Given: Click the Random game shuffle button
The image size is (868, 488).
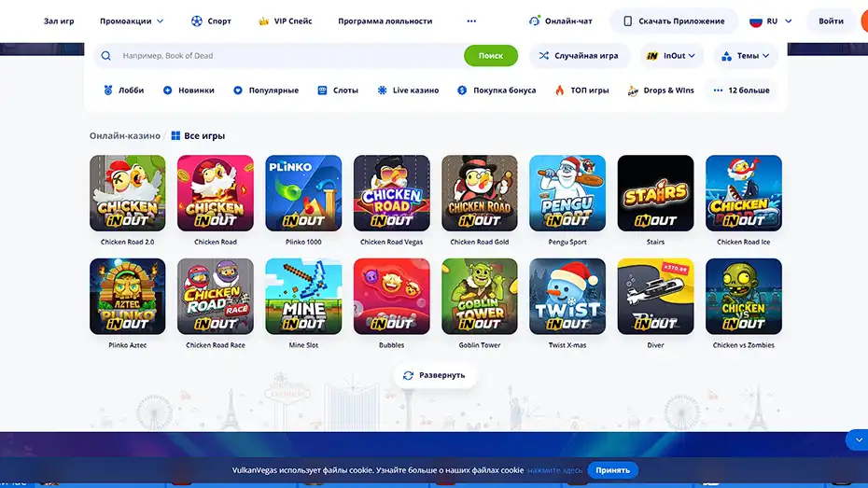Looking at the screenshot, I should (579, 56).
